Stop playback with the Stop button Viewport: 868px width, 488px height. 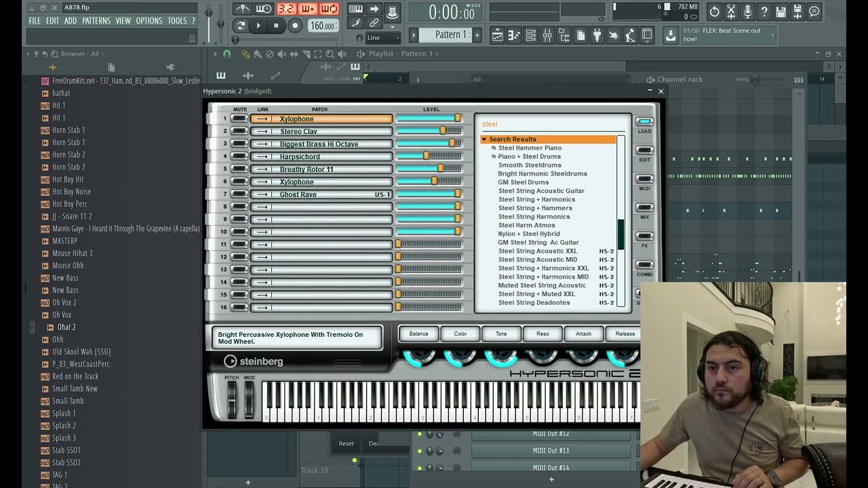[276, 26]
